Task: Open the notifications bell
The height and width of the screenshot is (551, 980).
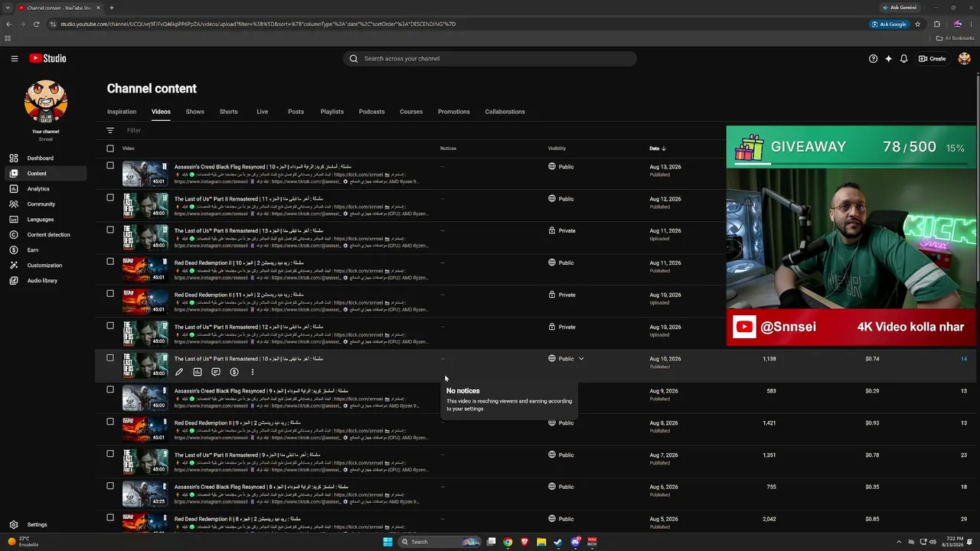Action: 903,58
